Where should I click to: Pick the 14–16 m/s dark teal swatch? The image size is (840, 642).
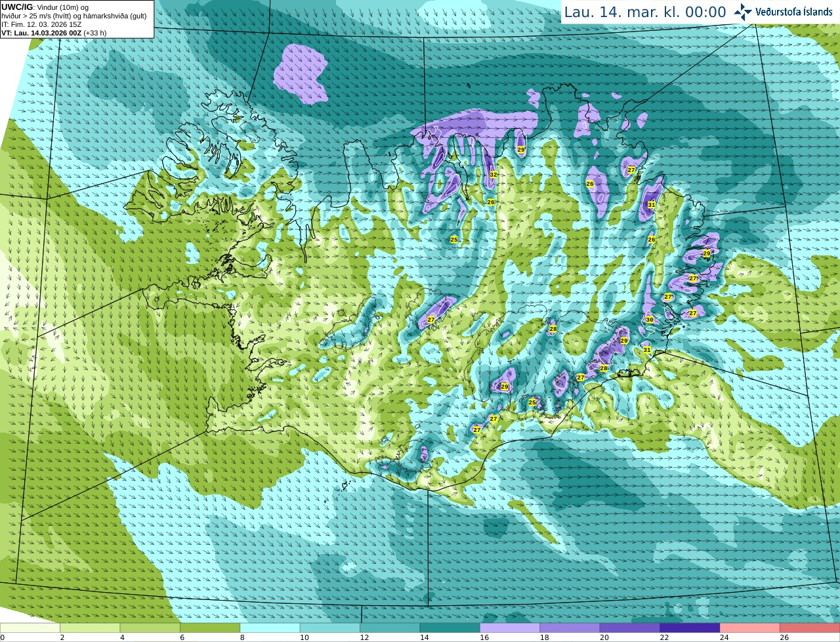450,628
